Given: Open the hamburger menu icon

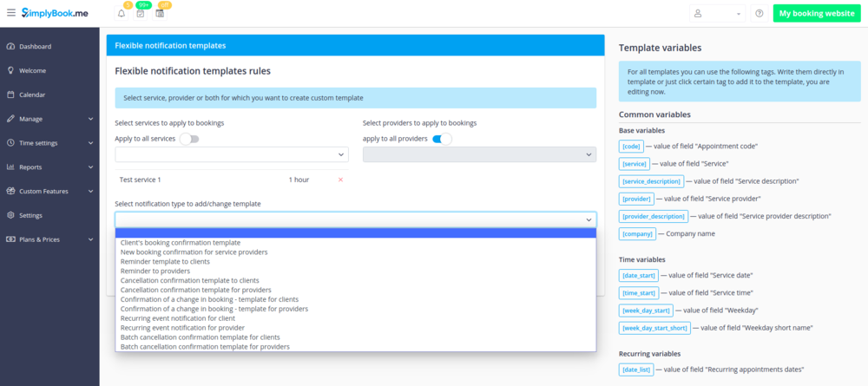Looking at the screenshot, I should pos(10,13).
